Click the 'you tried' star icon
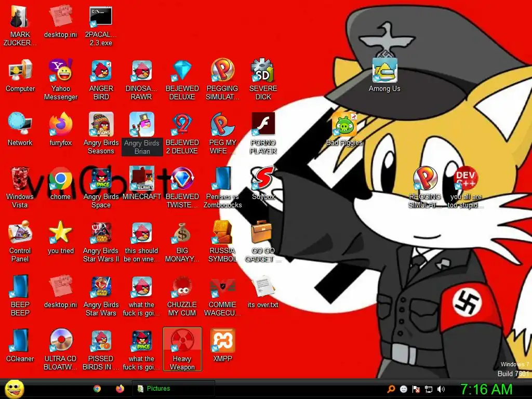532x399 pixels. pos(60,237)
